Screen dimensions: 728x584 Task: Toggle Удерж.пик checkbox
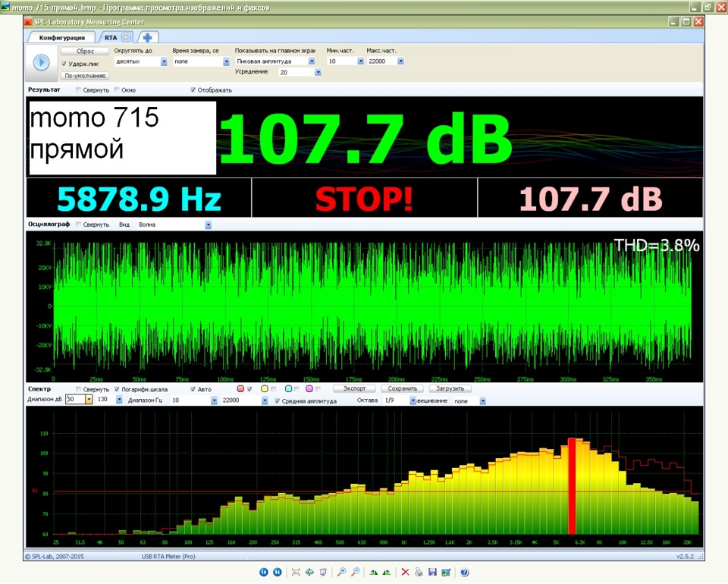(x=64, y=64)
